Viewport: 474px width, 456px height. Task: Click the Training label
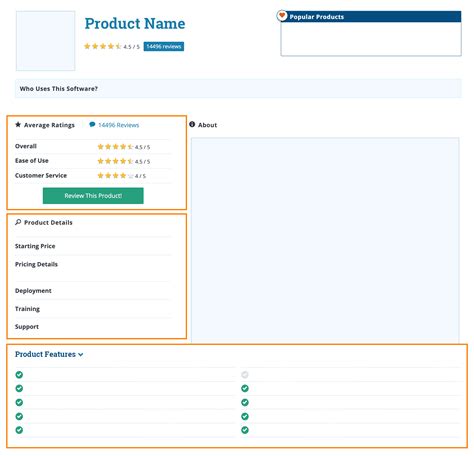[27, 309]
